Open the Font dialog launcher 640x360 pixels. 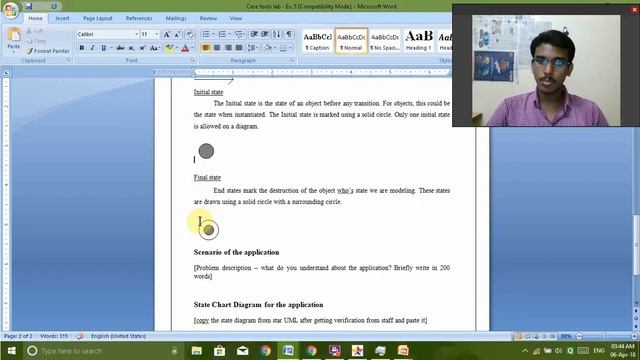click(193, 60)
